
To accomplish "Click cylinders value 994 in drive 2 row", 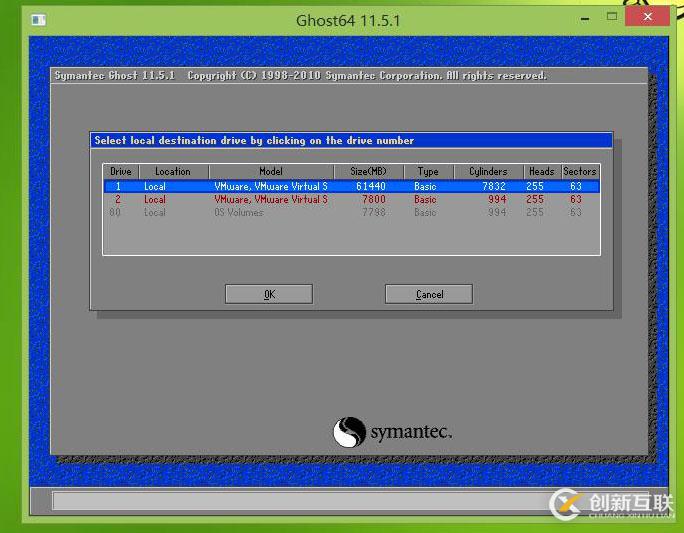I will coord(497,199).
